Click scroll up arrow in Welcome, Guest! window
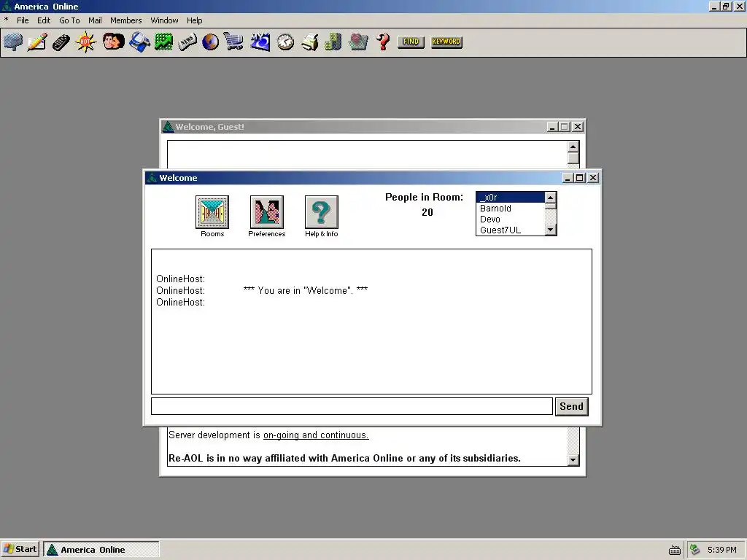Viewport: 747px width, 560px height. click(x=573, y=147)
